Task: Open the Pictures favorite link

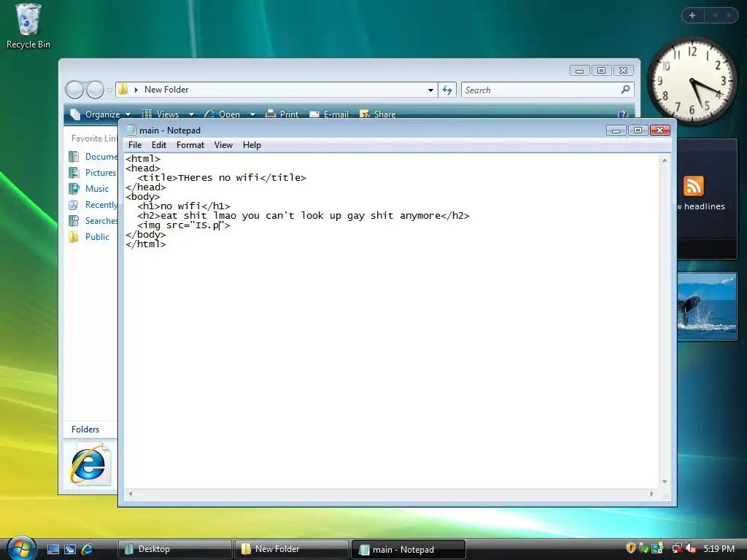Action: pyautogui.click(x=93, y=173)
